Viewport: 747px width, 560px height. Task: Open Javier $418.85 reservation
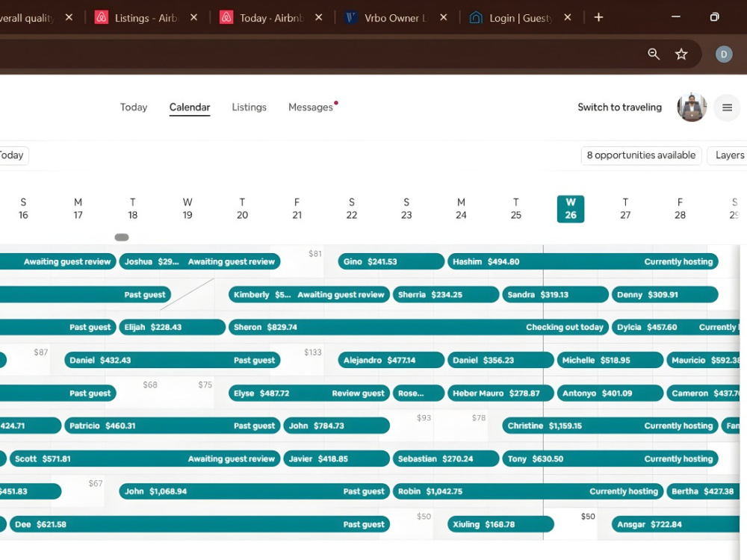pos(336,459)
